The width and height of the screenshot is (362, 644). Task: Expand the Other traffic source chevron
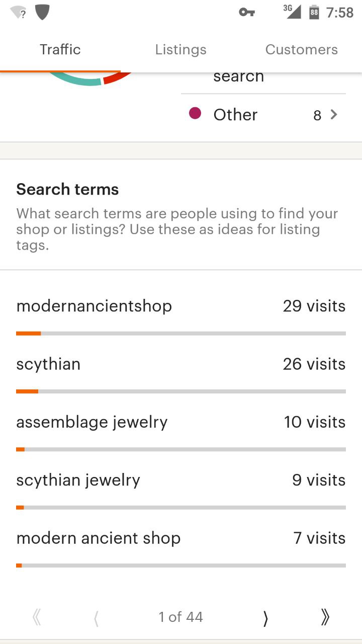pyautogui.click(x=334, y=115)
